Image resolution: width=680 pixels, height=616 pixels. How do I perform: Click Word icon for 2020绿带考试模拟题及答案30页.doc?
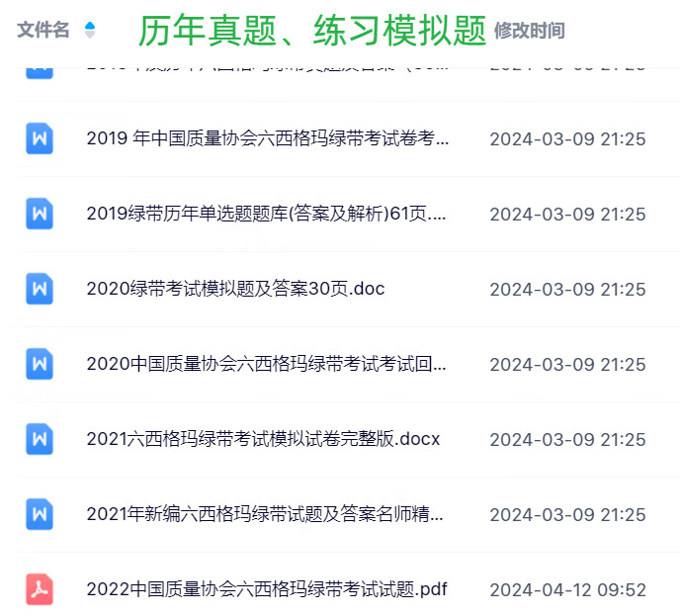pyautogui.click(x=40, y=289)
